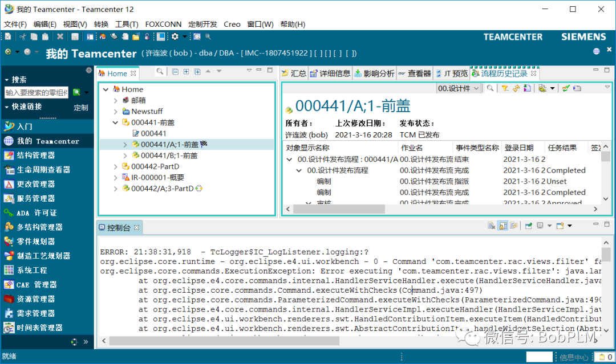Collapse the 快速链接 section in sidebar
The height and width of the screenshot is (364, 616).
[x=7, y=107]
